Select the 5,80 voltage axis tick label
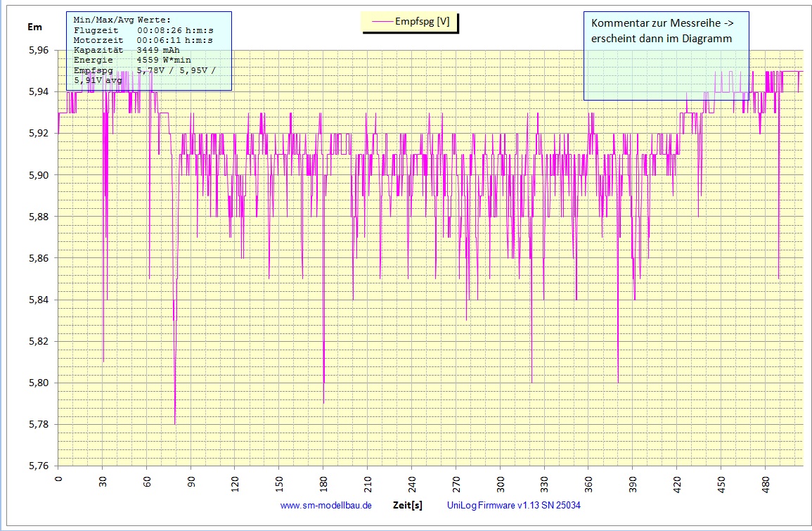 (39, 383)
